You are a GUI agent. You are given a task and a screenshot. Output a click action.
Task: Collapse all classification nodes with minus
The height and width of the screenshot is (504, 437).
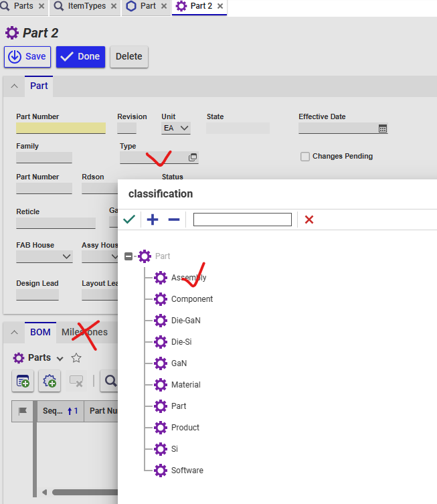(174, 220)
